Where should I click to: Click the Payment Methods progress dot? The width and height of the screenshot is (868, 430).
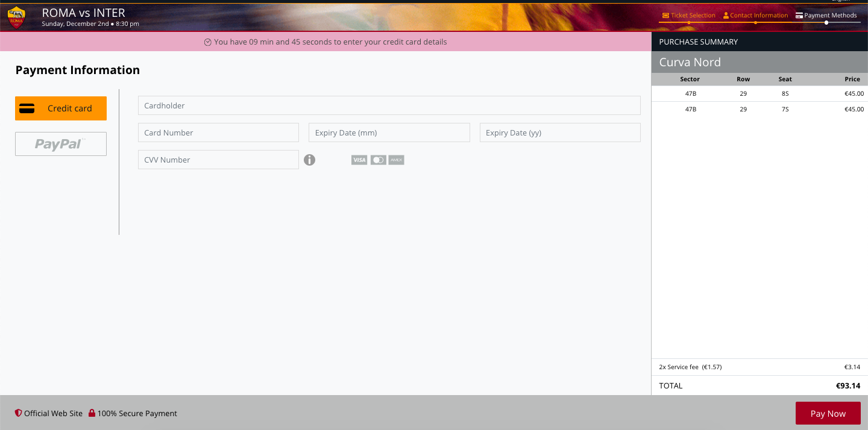point(826,23)
